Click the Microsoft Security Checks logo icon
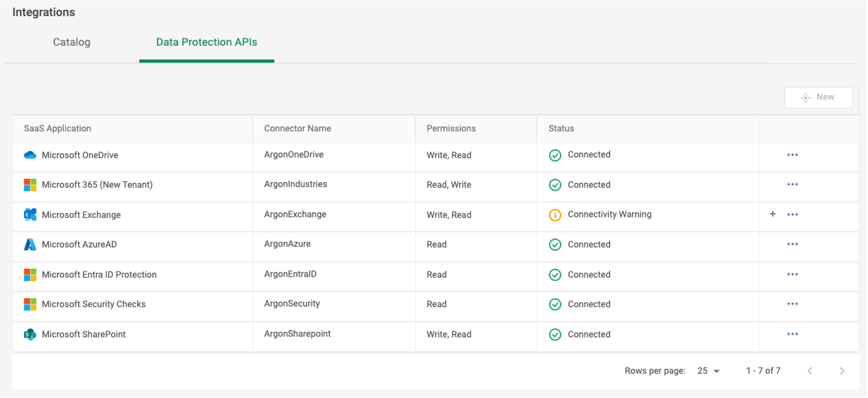This screenshot has height=398, width=868. tap(30, 305)
